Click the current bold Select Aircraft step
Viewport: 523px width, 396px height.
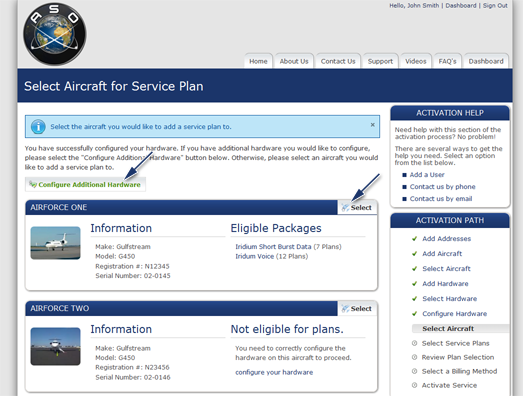click(x=448, y=329)
